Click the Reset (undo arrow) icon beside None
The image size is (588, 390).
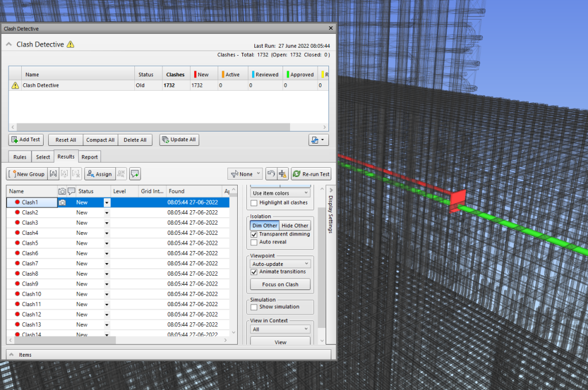pos(270,174)
